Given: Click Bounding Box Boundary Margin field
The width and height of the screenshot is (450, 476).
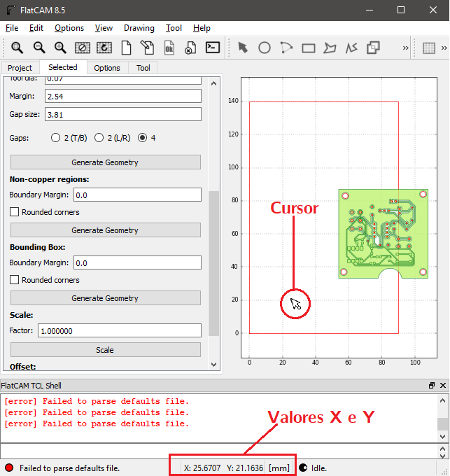Looking at the screenshot, I should (x=137, y=262).
